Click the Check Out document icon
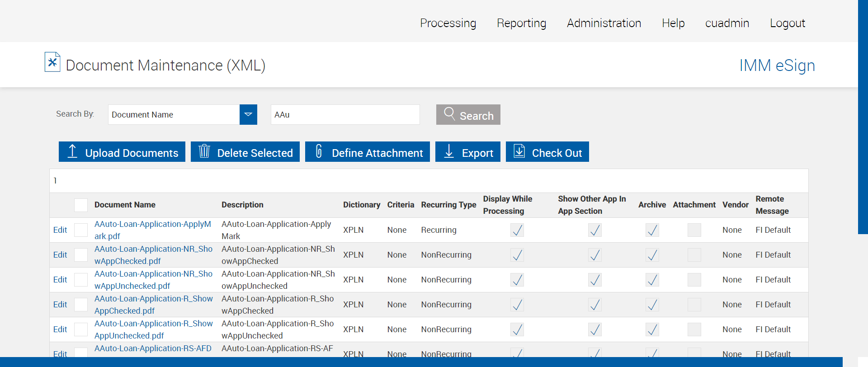The image size is (868, 367). [x=519, y=151]
